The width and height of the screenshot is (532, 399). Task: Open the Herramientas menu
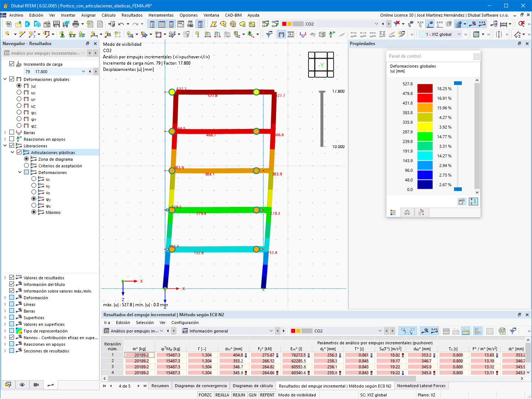(x=161, y=15)
